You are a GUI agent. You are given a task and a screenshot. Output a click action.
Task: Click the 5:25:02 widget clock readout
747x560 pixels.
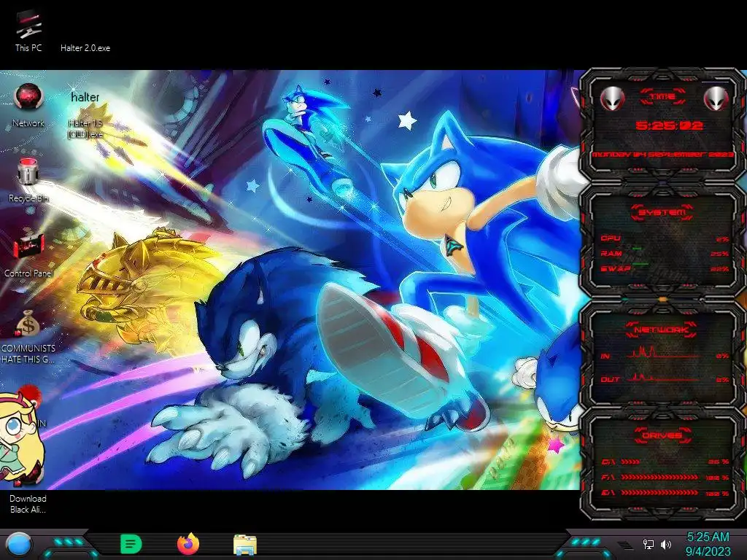click(669, 125)
